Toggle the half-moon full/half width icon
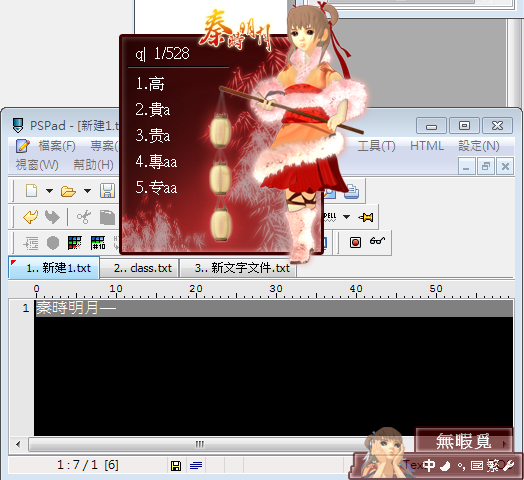 point(445,465)
